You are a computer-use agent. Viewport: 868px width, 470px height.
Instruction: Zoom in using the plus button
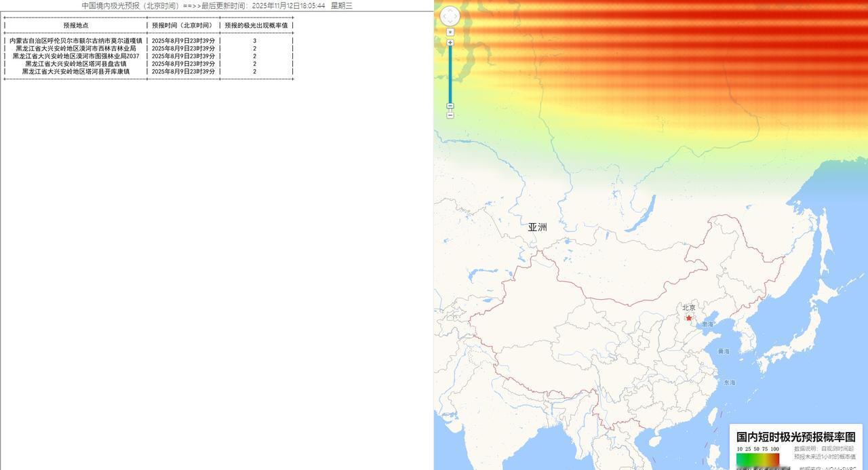(450, 42)
